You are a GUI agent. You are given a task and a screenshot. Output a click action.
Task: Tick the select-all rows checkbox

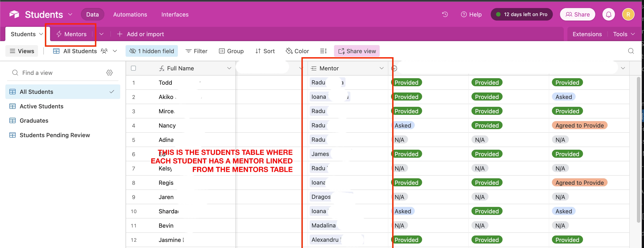[x=133, y=68]
